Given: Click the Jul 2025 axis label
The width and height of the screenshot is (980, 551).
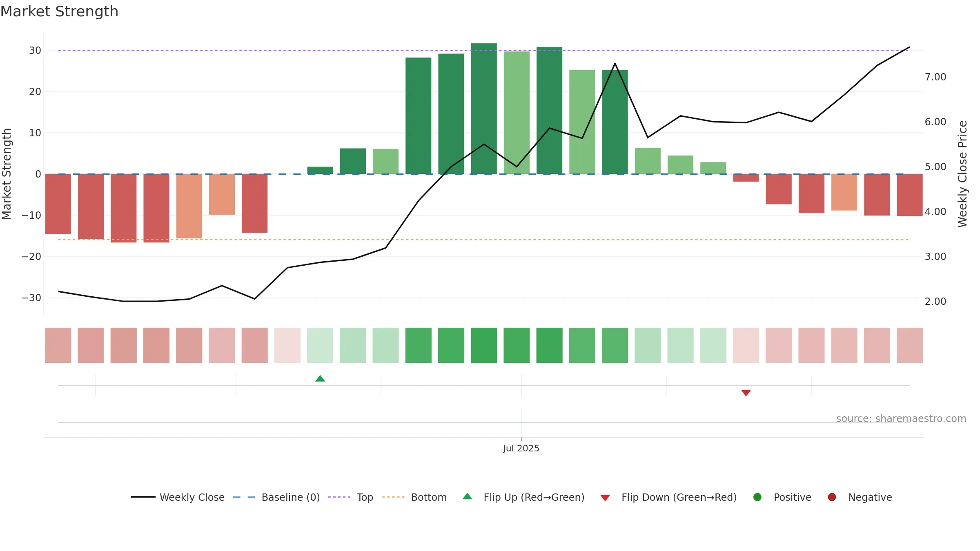Looking at the screenshot, I should tap(521, 448).
